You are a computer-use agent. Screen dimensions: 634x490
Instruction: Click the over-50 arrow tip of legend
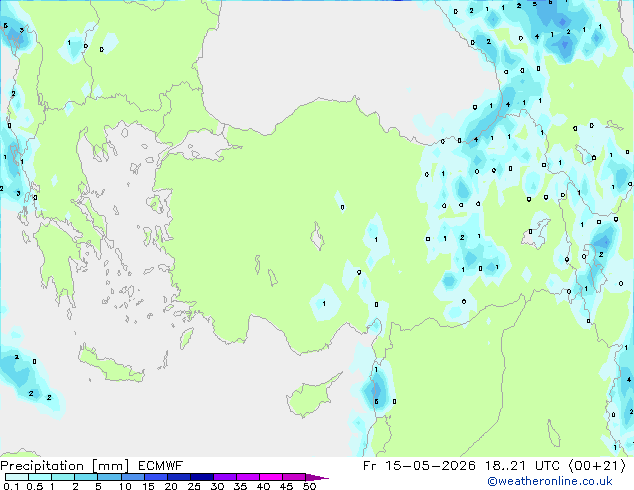pyautogui.click(x=317, y=477)
